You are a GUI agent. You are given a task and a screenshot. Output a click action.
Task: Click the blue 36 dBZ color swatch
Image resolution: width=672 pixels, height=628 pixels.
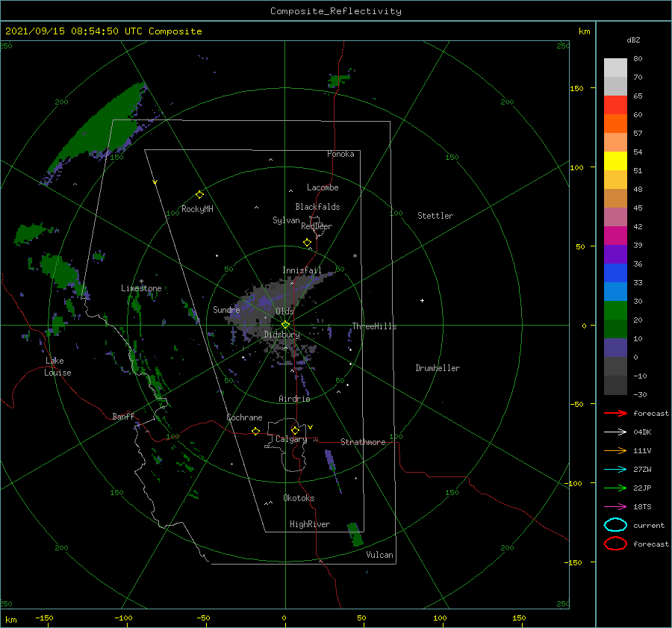pyautogui.click(x=615, y=273)
